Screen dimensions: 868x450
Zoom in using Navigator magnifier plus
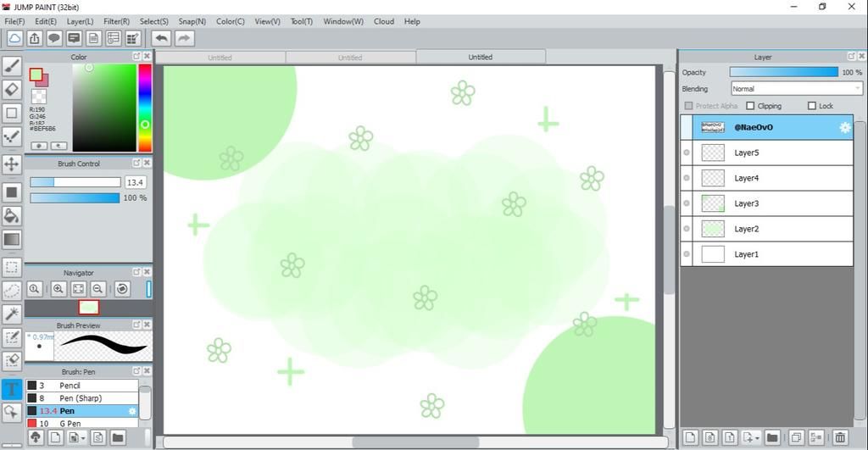pos(58,289)
